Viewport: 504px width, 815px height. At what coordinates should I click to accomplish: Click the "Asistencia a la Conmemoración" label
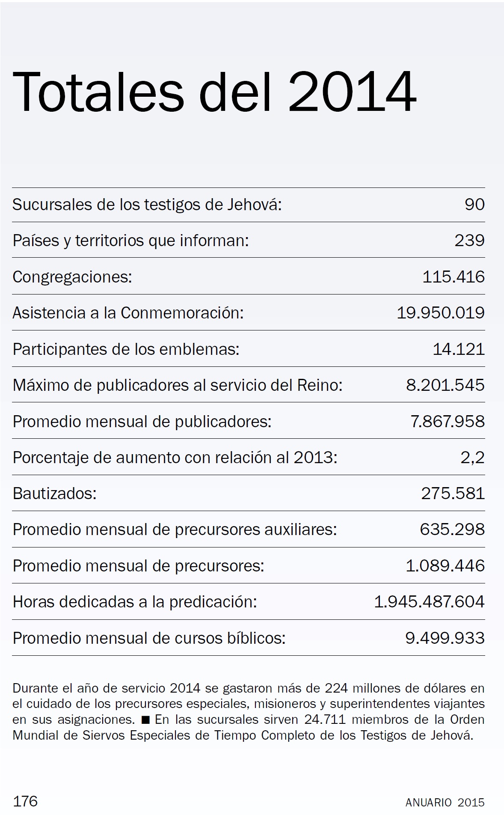point(128,313)
